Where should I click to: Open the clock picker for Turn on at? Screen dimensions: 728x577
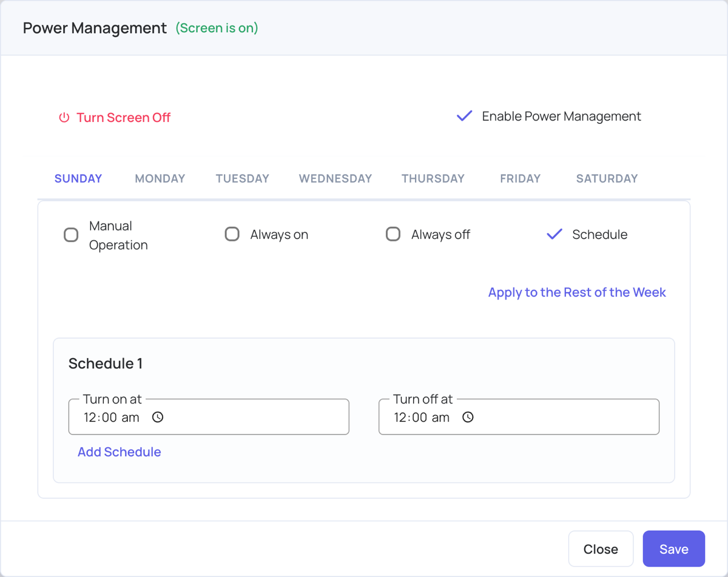pyautogui.click(x=158, y=417)
